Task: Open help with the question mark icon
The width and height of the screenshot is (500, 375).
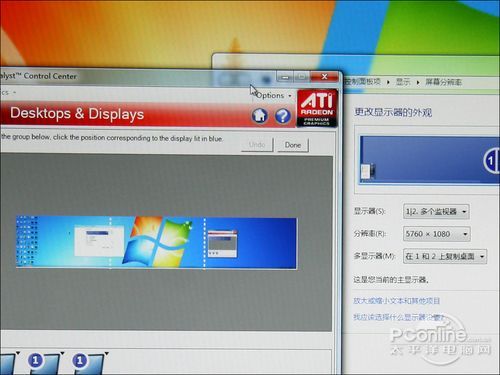Action: tap(283, 116)
